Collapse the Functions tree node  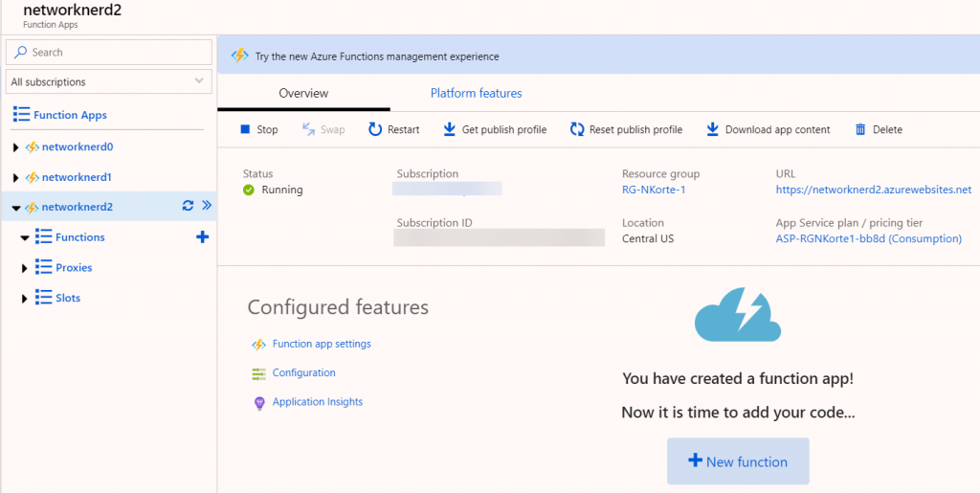25,238
